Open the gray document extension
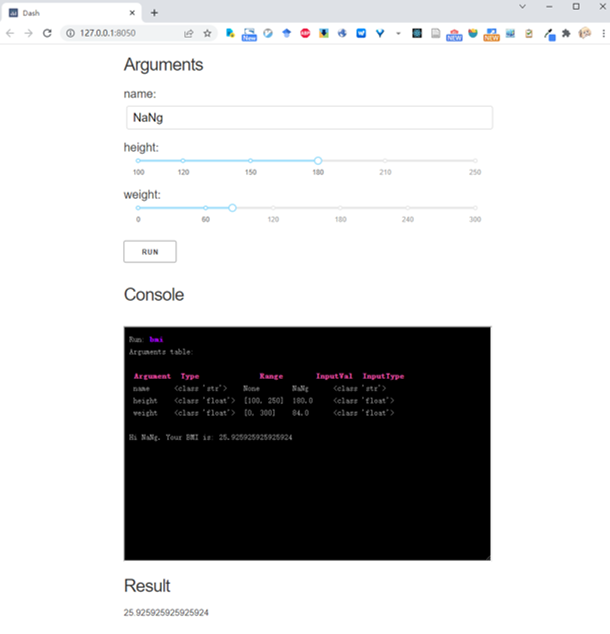The width and height of the screenshot is (610, 634). pos(435,33)
